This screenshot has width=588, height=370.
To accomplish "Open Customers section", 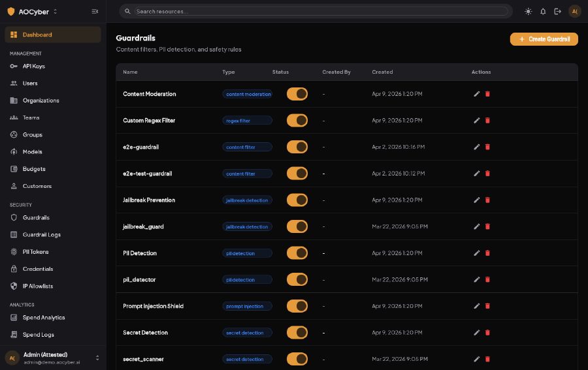I will pyautogui.click(x=53, y=186).
